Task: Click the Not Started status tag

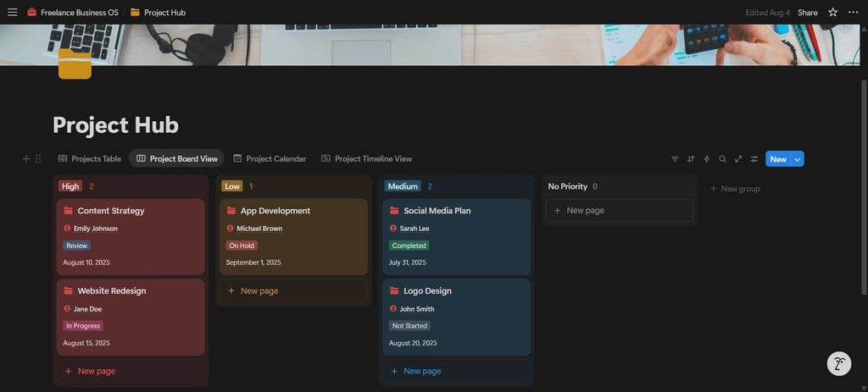Action: pyautogui.click(x=409, y=326)
